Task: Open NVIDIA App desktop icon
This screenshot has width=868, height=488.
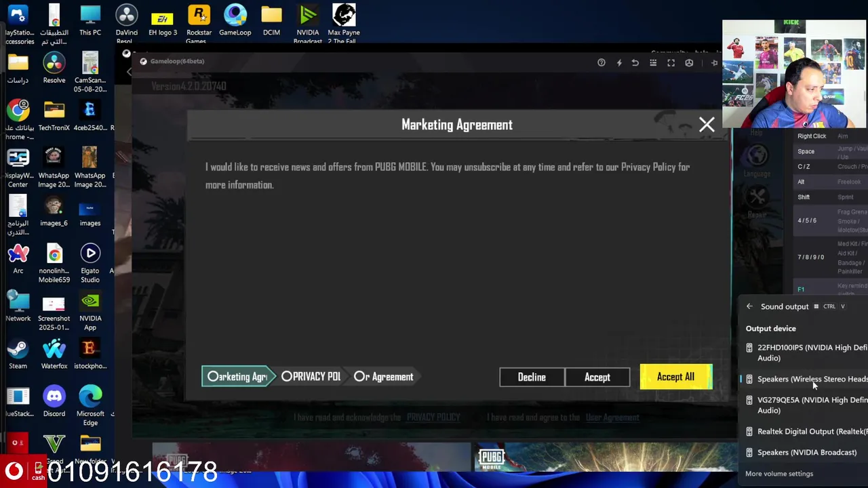Action: [90, 310]
